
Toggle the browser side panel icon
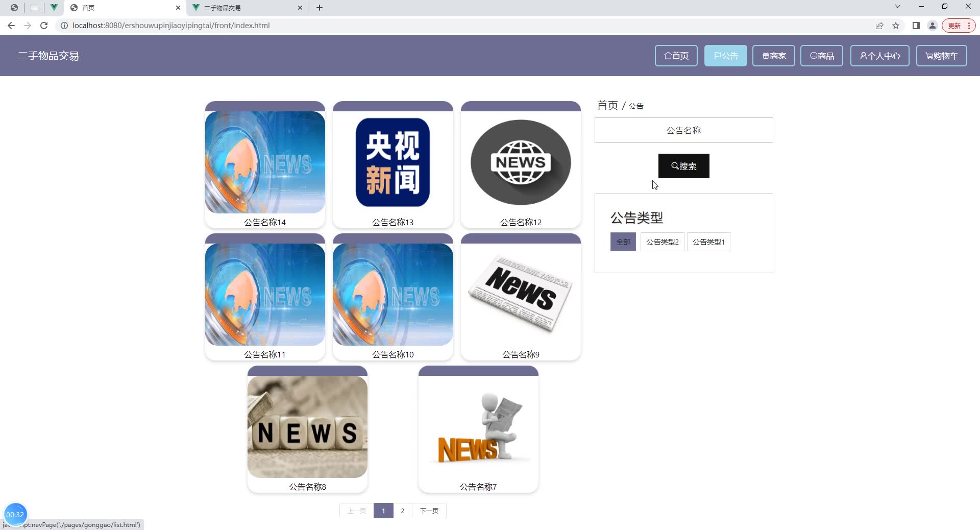[916, 26]
